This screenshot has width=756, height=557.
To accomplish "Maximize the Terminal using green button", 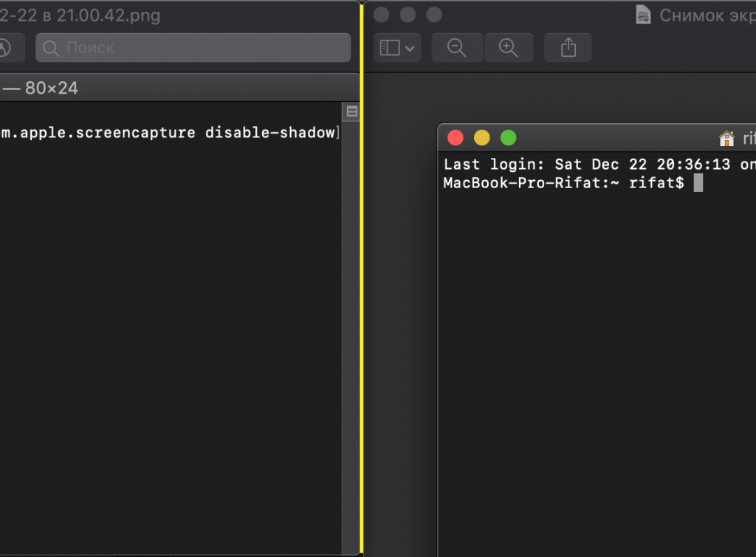I will [508, 138].
